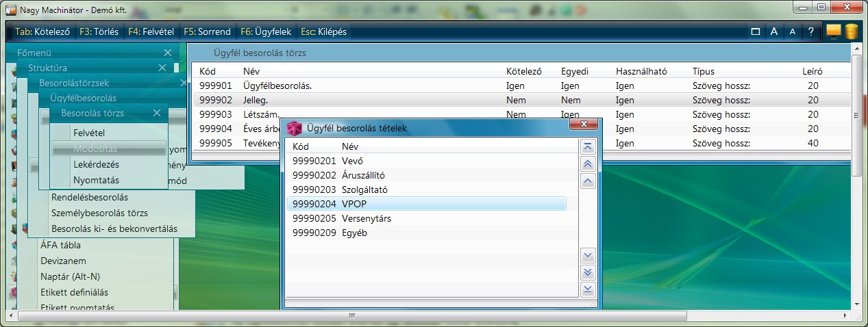Click the small A font size icon

click(x=792, y=31)
